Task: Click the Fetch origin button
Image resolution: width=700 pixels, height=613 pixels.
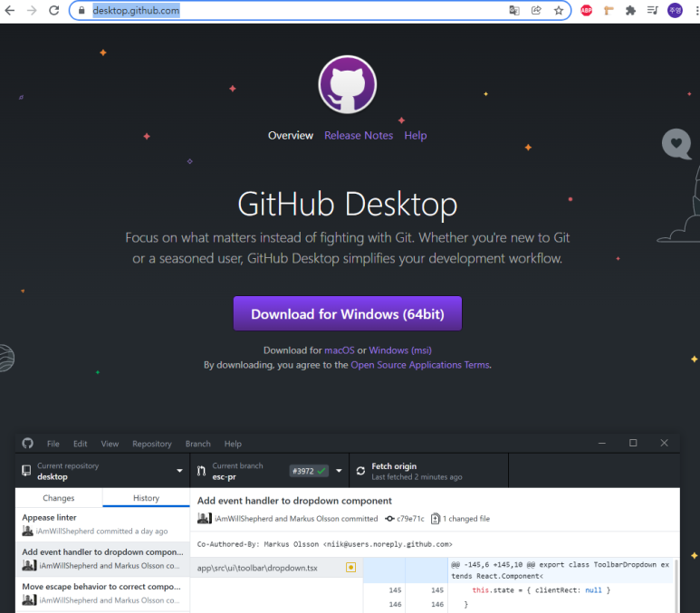Action: coord(428,471)
